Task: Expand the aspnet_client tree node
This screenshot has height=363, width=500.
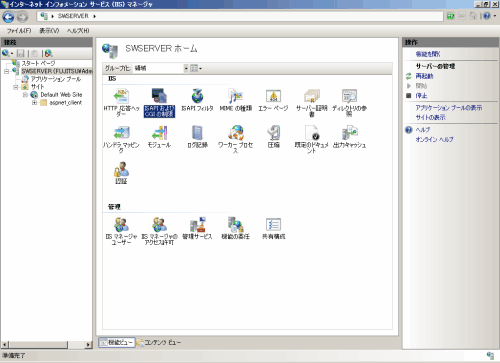Action: (x=34, y=103)
